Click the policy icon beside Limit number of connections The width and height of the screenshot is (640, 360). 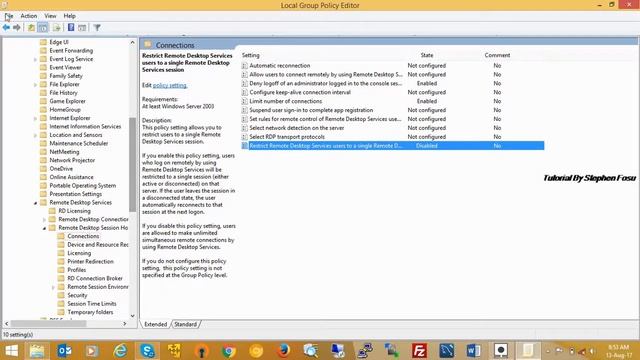click(x=244, y=101)
